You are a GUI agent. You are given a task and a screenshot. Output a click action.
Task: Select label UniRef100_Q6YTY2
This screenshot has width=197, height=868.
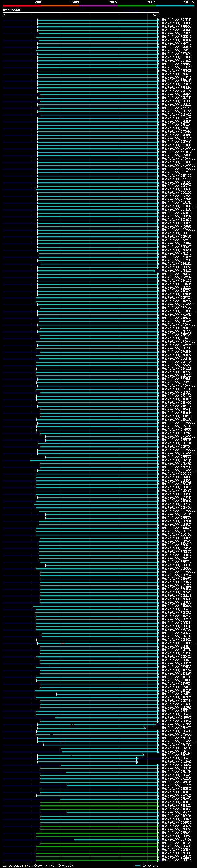click(176, 108)
